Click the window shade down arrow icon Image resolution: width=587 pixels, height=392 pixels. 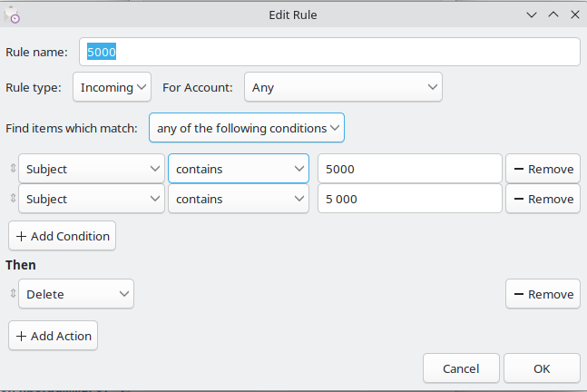[x=532, y=15]
